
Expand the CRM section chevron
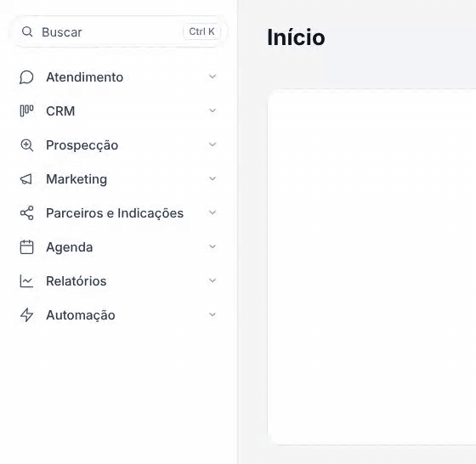click(212, 110)
